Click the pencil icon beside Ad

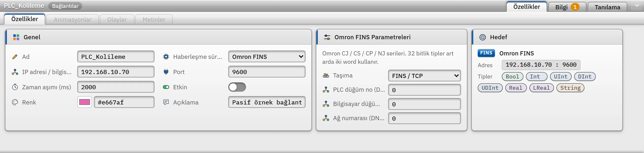coord(15,57)
